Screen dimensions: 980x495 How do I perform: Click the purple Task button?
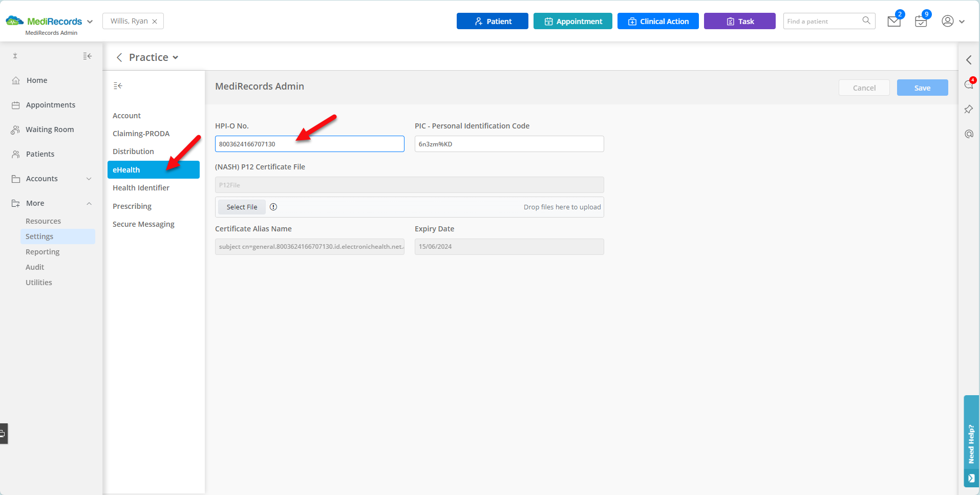click(x=740, y=21)
